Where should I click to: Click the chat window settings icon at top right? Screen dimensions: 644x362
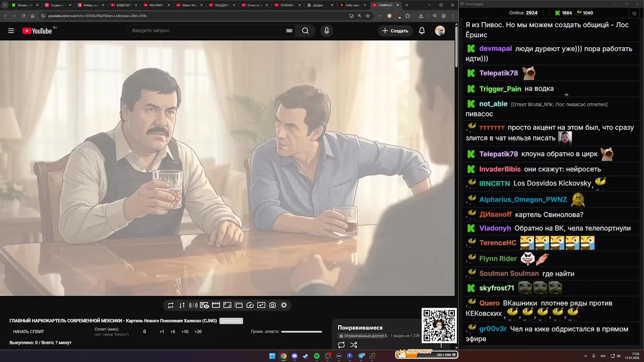click(633, 13)
